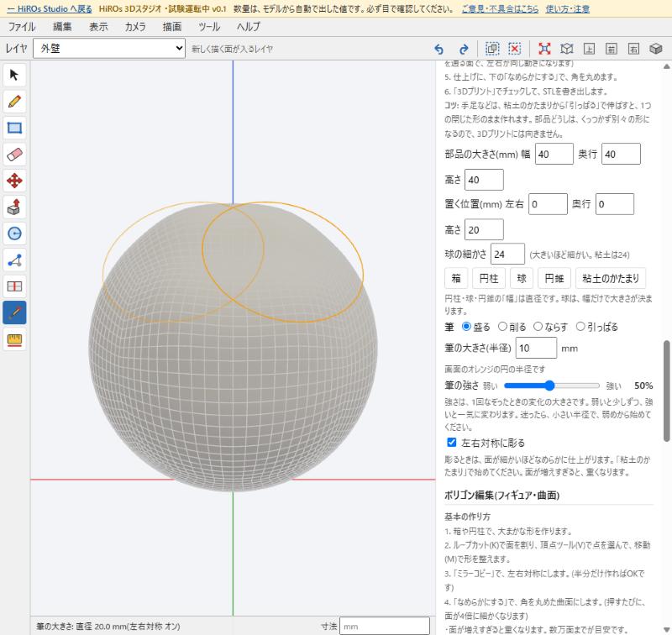This screenshot has height=635, width=672.
Task: Select the red four-arrow move tool
Action: coord(14,181)
